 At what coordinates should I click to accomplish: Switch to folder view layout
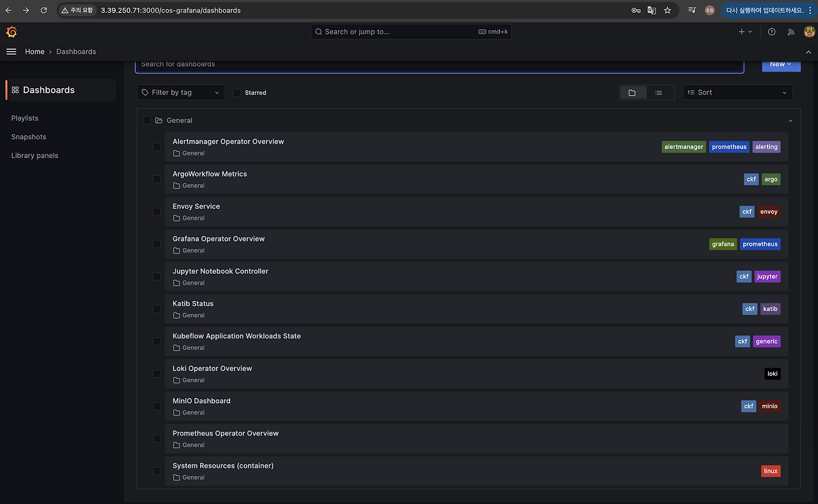click(x=632, y=93)
